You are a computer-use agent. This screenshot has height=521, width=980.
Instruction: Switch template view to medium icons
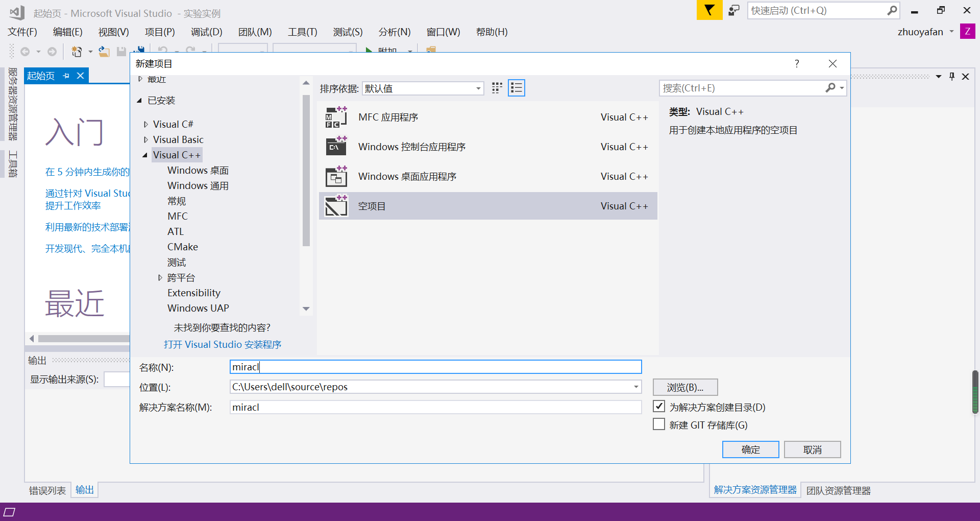tap(497, 87)
